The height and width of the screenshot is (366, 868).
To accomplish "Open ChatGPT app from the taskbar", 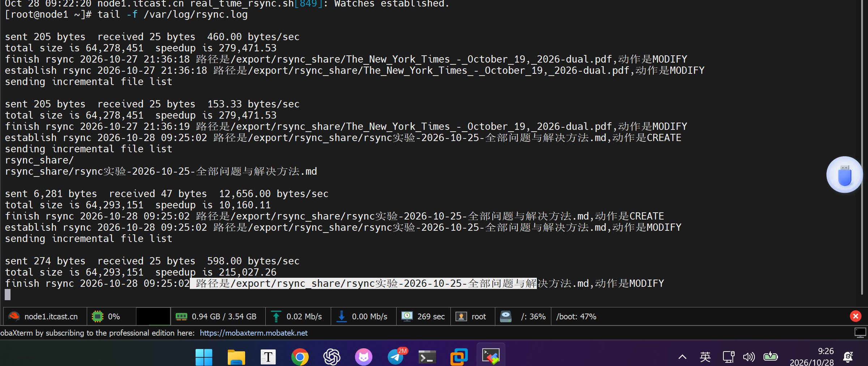I will coord(332,357).
